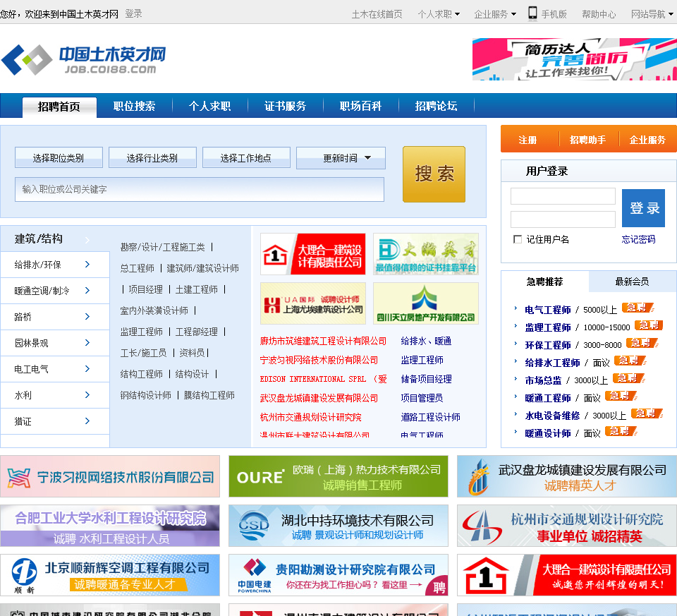The width and height of the screenshot is (677, 616).
Task: Open the 企业服务 dropdown in top bar
Action: point(495,14)
